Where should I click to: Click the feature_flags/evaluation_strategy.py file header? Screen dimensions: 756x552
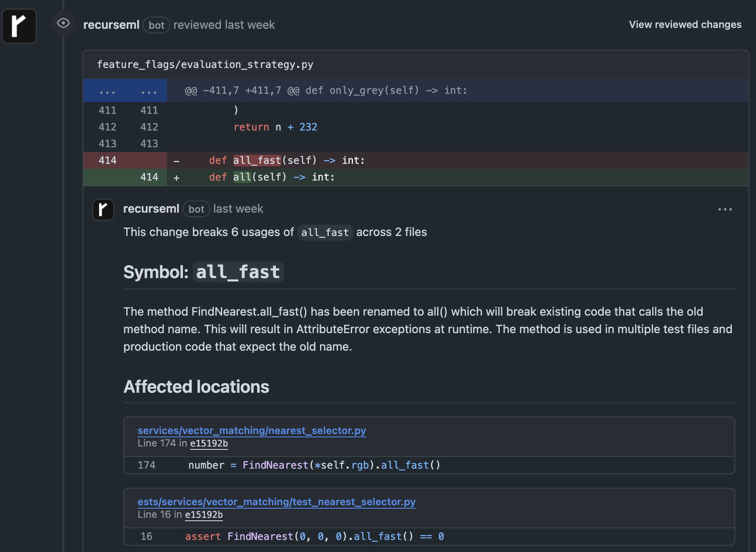pyautogui.click(x=205, y=65)
